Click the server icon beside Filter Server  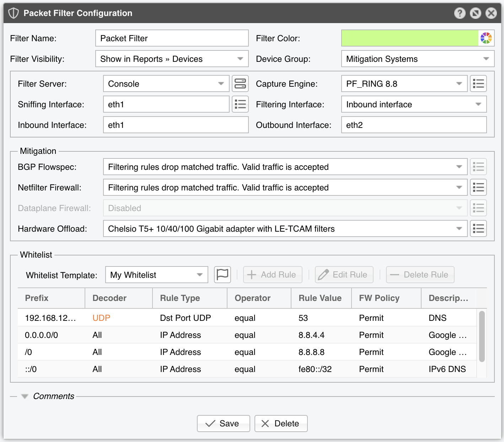(240, 84)
